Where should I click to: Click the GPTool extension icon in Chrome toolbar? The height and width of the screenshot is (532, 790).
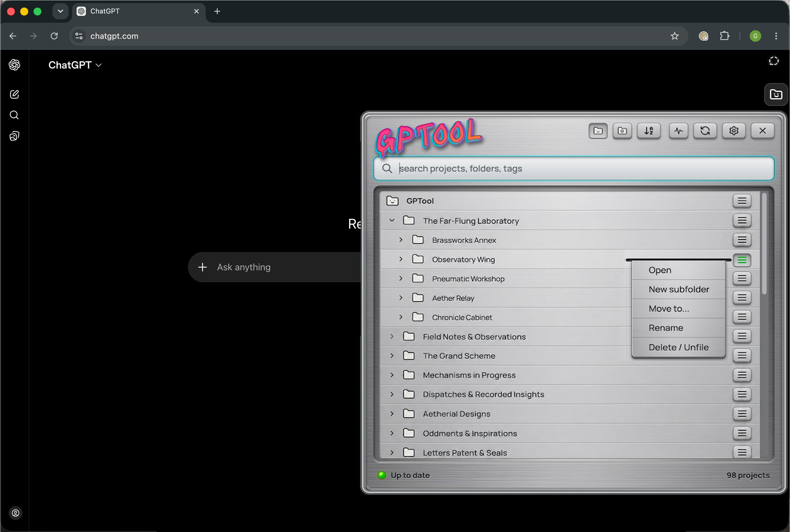click(x=704, y=36)
